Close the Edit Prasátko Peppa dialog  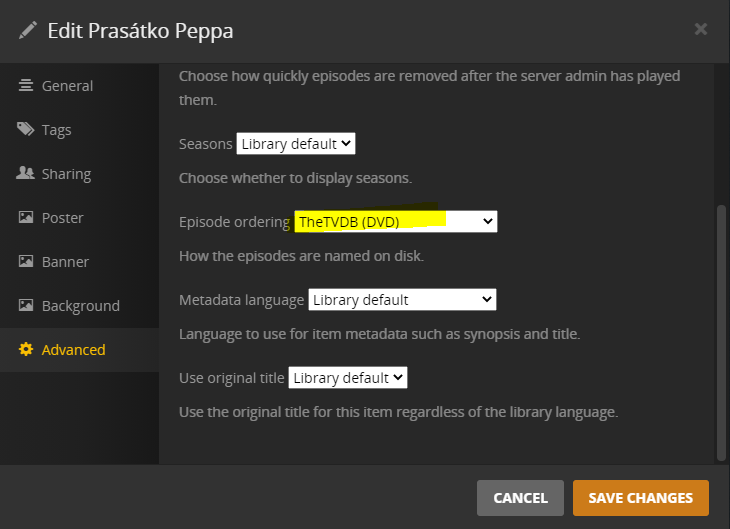[701, 29]
